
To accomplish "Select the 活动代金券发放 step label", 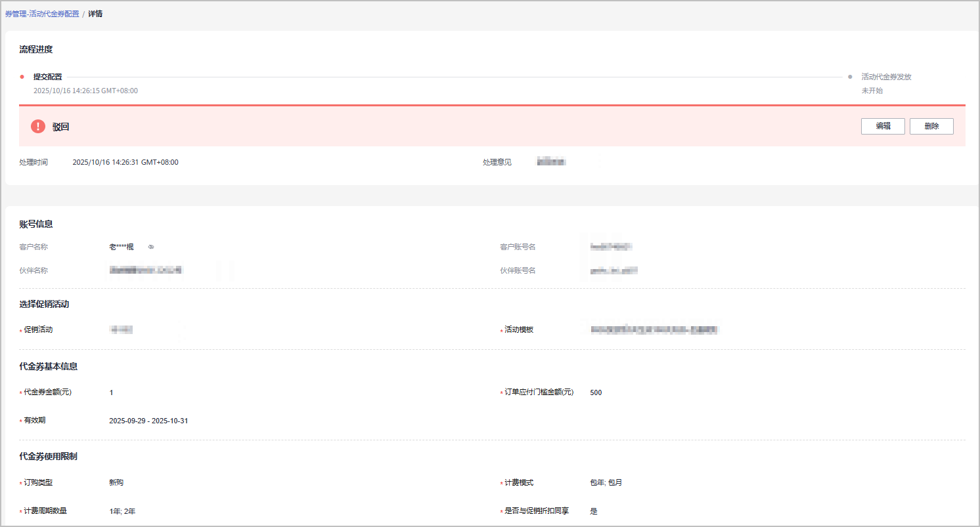I will coord(887,77).
